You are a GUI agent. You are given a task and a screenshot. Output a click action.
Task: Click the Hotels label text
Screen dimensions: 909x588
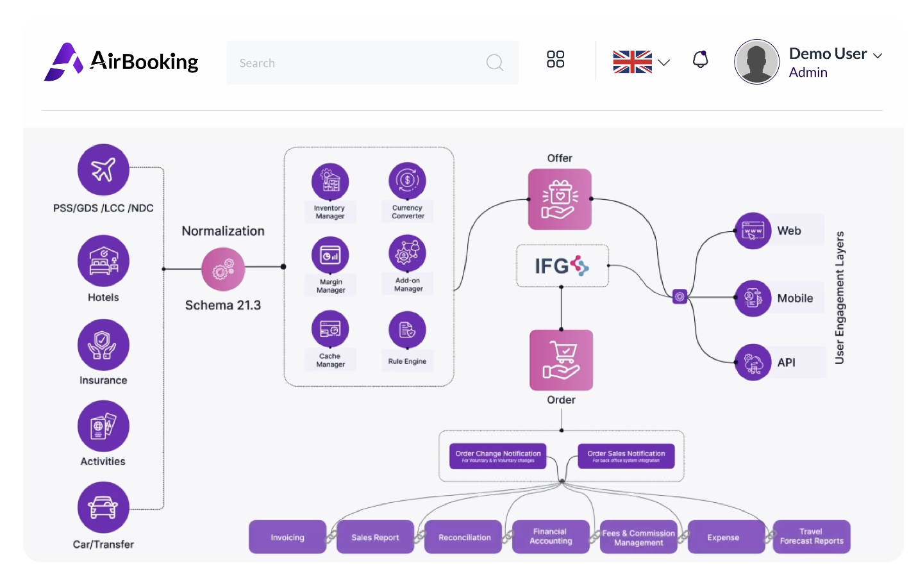tap(103, 297)
